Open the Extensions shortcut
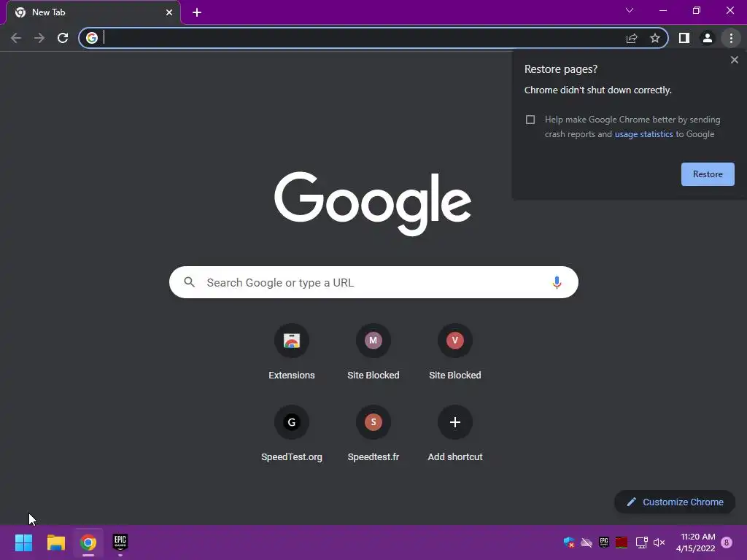This screenshot has width=747, height=560. 292,352
